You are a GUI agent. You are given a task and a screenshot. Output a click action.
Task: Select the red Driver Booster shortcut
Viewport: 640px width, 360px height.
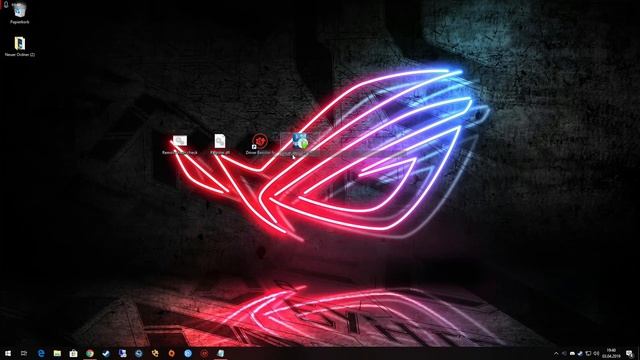click(x=260, y=141)
